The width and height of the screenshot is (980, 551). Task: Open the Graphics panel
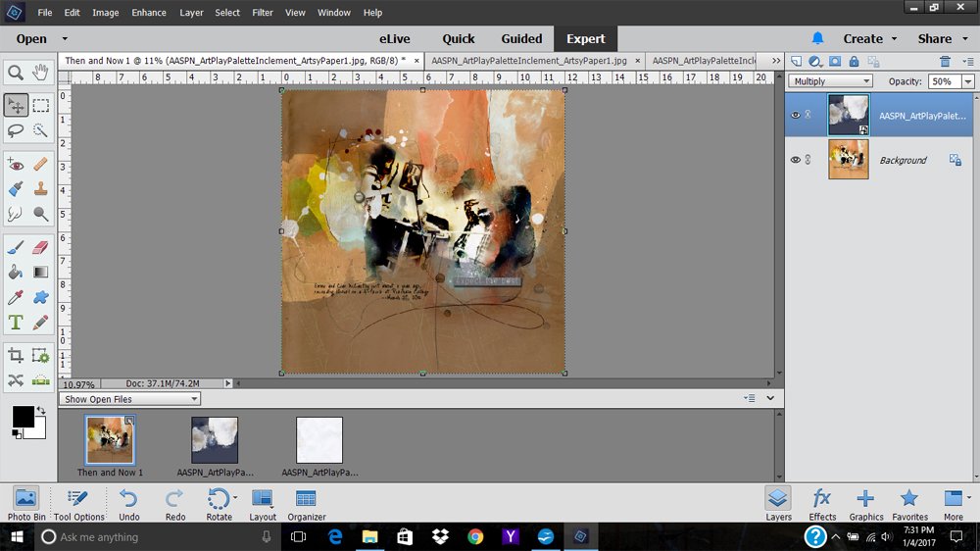pos(865,504)
